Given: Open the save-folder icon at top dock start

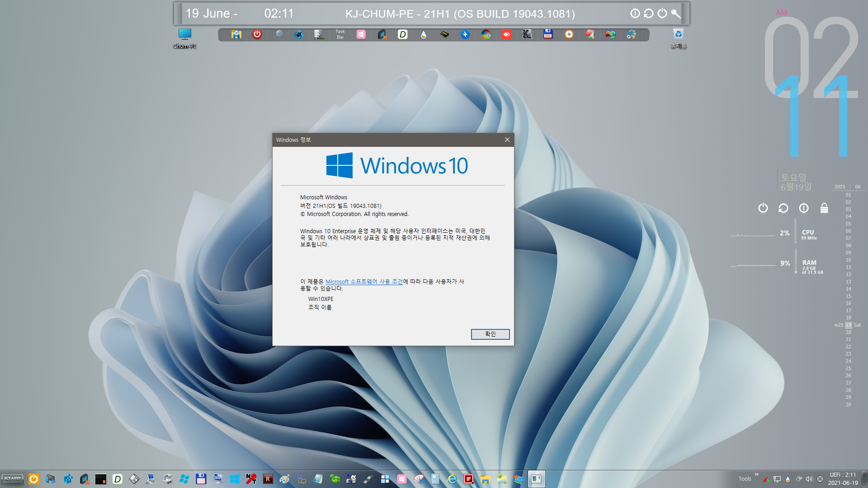Looking at the screenshot, I should 236,34.
